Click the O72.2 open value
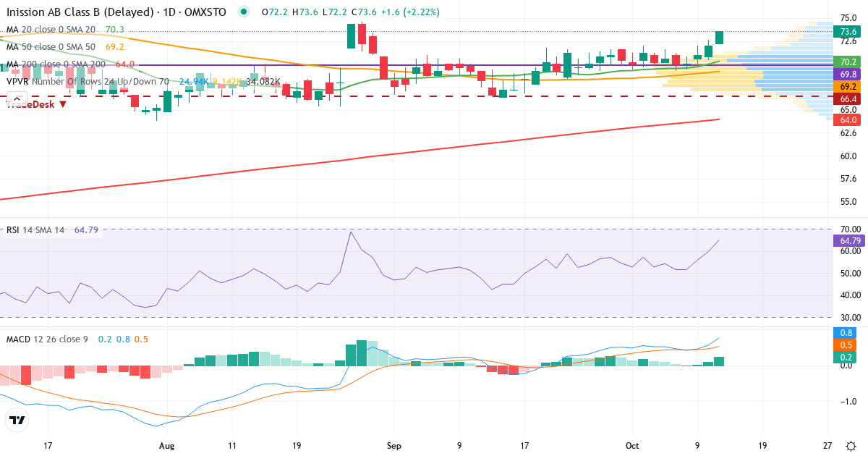The height and width of the screenshot is (456, 868). click(273, 12)
